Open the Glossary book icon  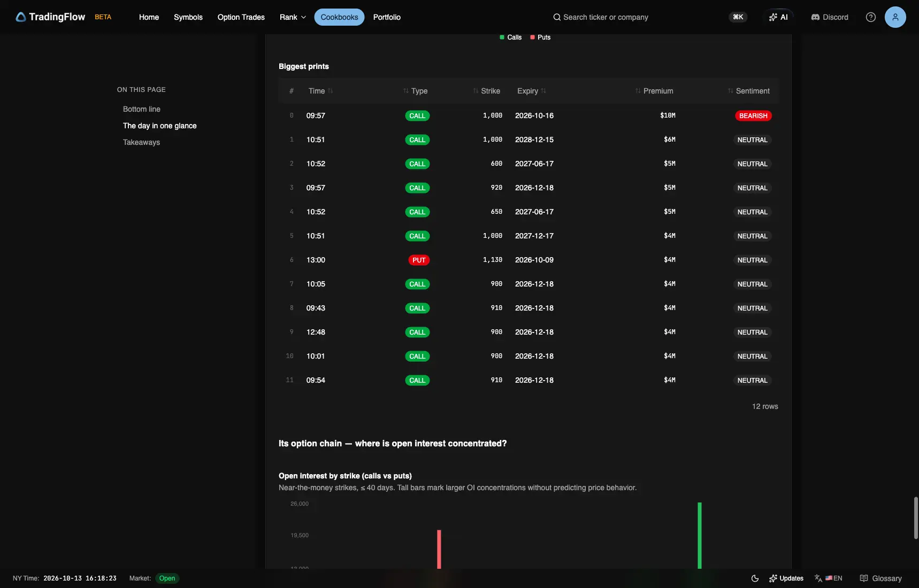(864, 578)
